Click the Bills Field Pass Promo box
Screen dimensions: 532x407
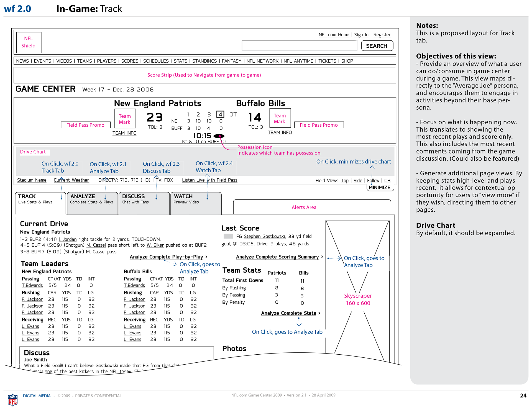[x=319, y=125]
